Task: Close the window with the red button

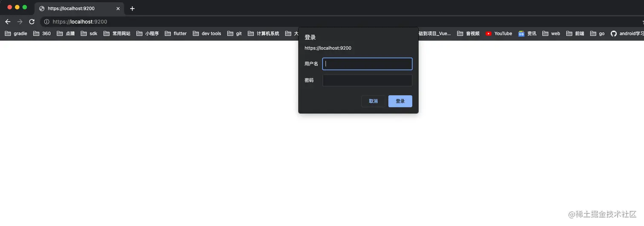Action: coord(10,7)
